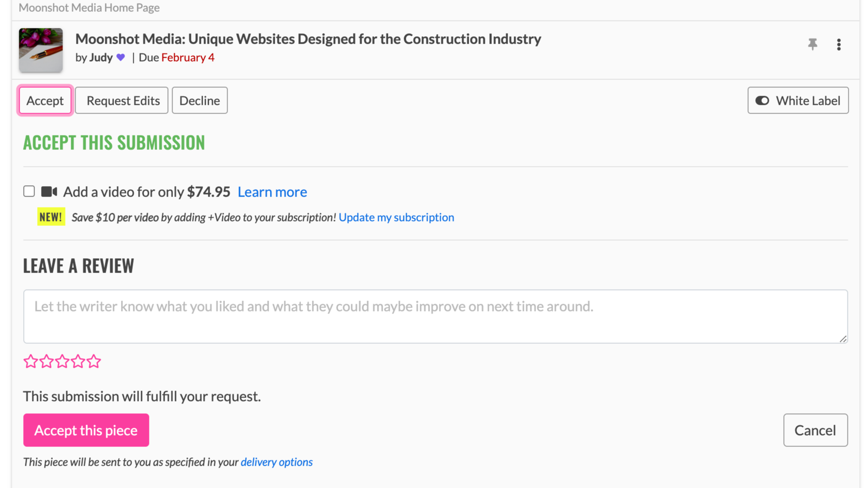868x488 pixels.
Task: Click Update my subscription link
Action: click(x=396, y=217)
